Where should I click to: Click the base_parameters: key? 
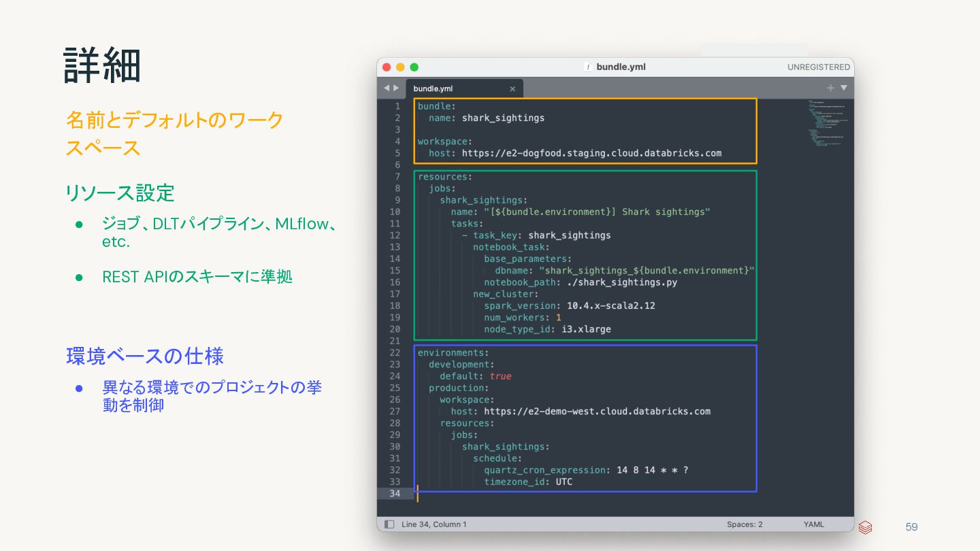coord(527,258)
